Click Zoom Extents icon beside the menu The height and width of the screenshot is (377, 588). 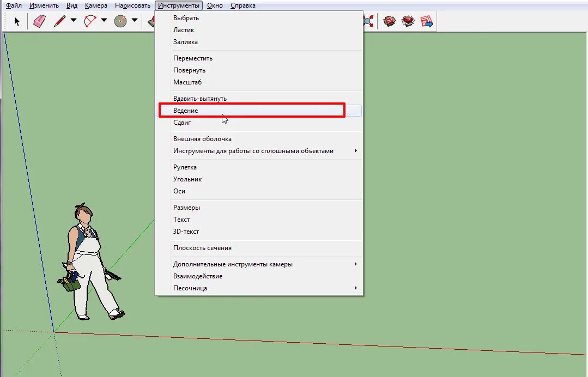click(369, 21)
